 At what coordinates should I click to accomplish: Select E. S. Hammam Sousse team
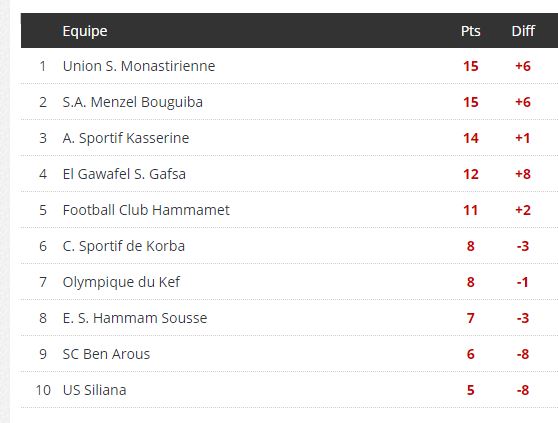click(x=135, y=318)
